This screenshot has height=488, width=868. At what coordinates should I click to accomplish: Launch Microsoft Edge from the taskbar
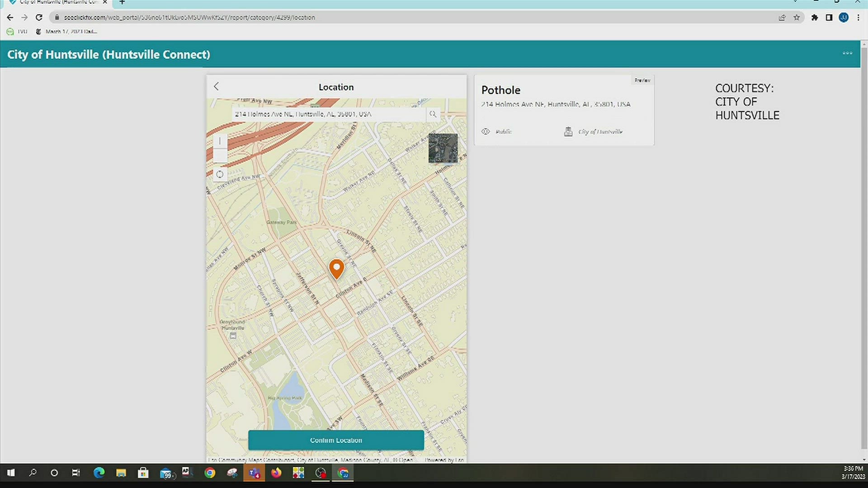[x=99, y=473]
